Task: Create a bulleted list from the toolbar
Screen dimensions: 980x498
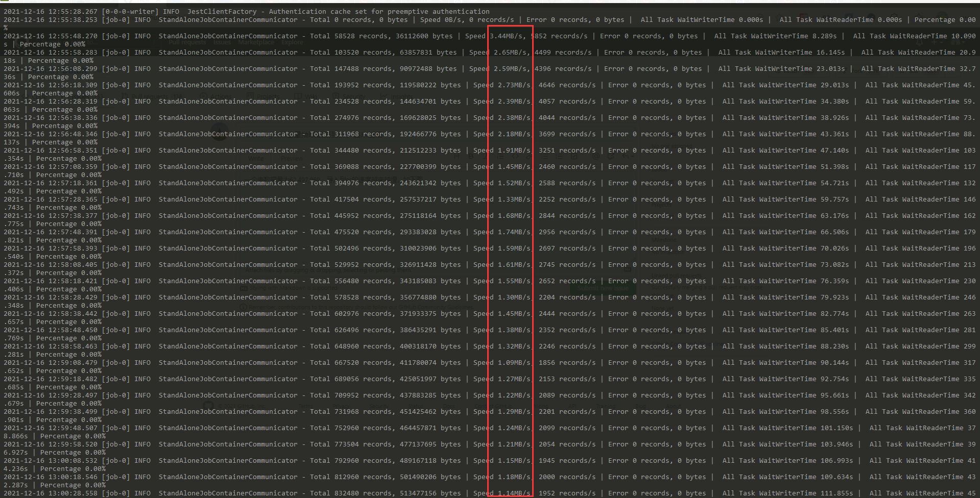Action: 545,157
